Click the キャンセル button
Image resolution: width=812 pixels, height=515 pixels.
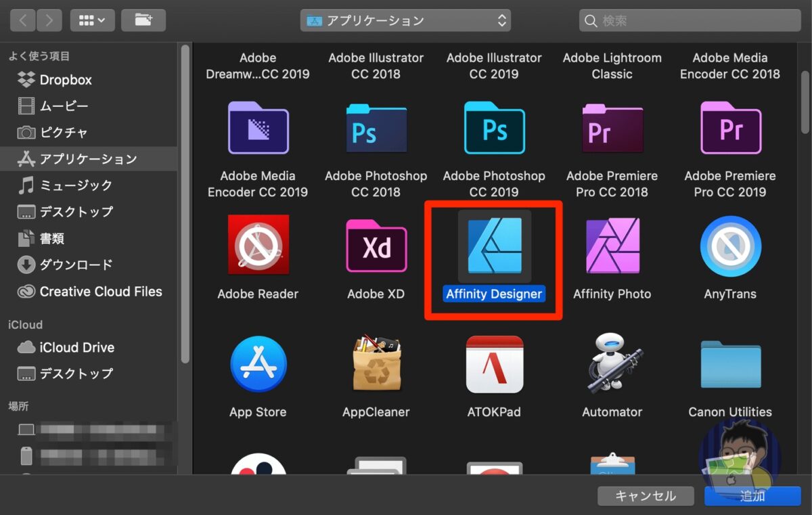(646, 496)
